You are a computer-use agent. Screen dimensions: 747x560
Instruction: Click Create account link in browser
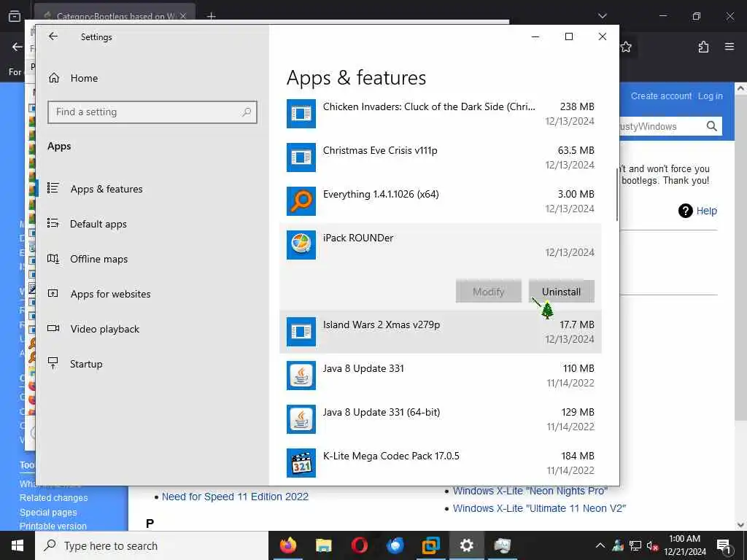click(661, 96)
